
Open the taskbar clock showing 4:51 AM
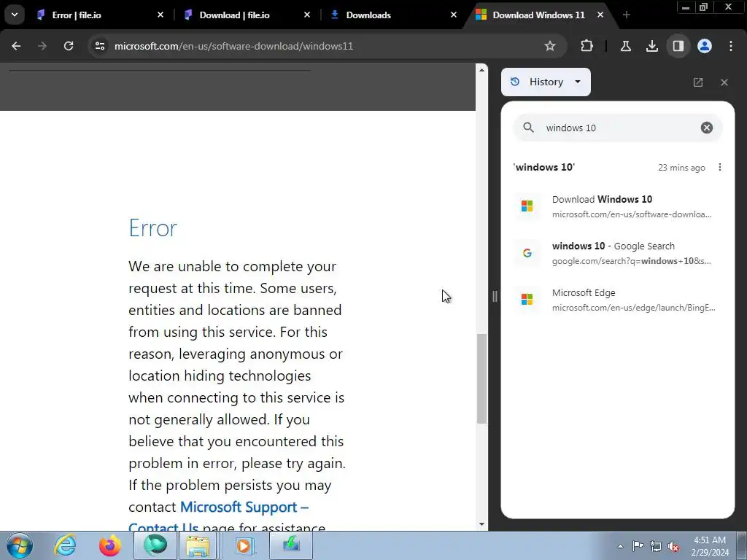click(x=711, y=546)
